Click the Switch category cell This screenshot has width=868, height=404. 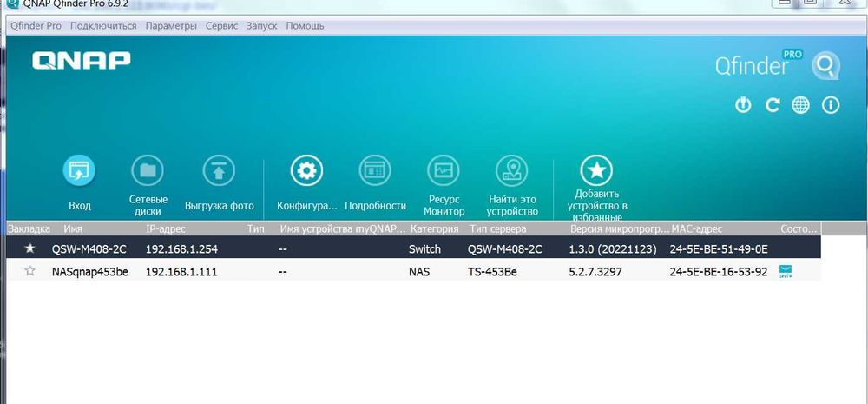pos(424,249)
